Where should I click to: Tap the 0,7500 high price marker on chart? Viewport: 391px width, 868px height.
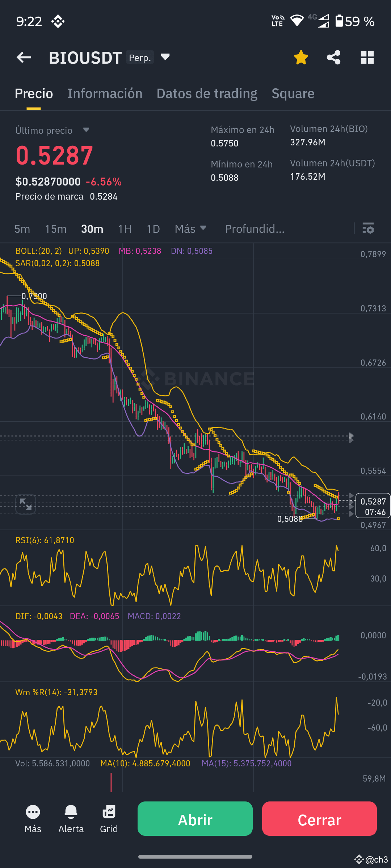click(x=34, y=296)
